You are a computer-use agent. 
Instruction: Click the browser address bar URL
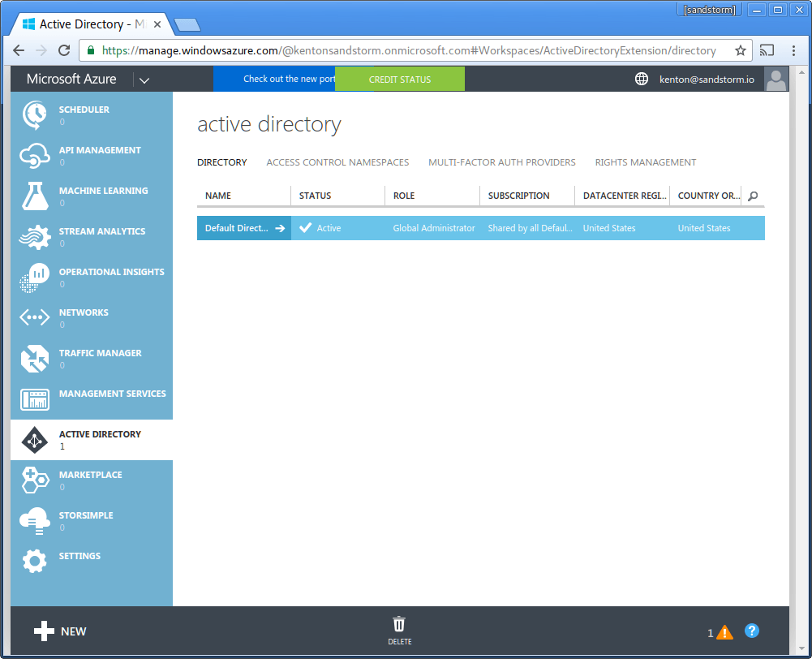409,50
